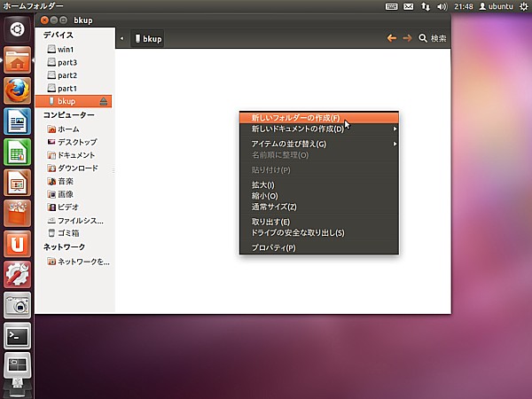Select part3 device in sidebar
Image resolution: width=532 pixels, height=399 pixels.
pyautogui.click(x=74, y=62)
